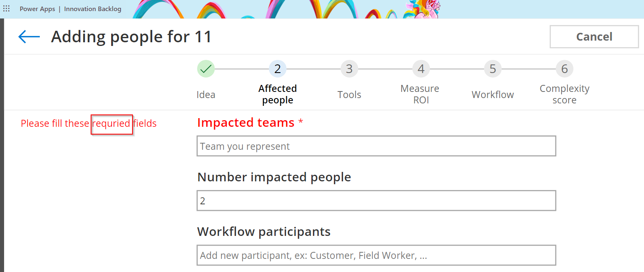Select the Number impacted people value
644x272 pixels.
376,201
